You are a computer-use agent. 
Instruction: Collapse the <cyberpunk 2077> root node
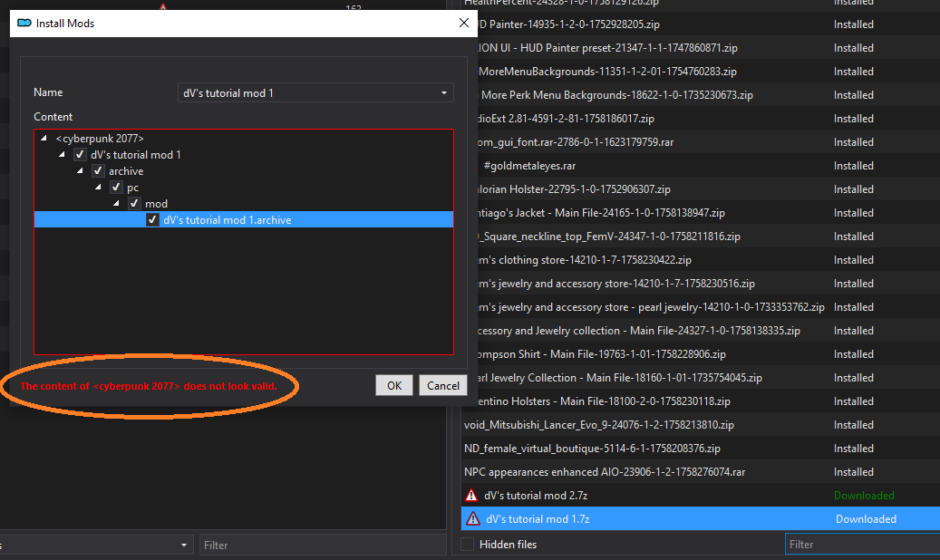tap(44, 139)
